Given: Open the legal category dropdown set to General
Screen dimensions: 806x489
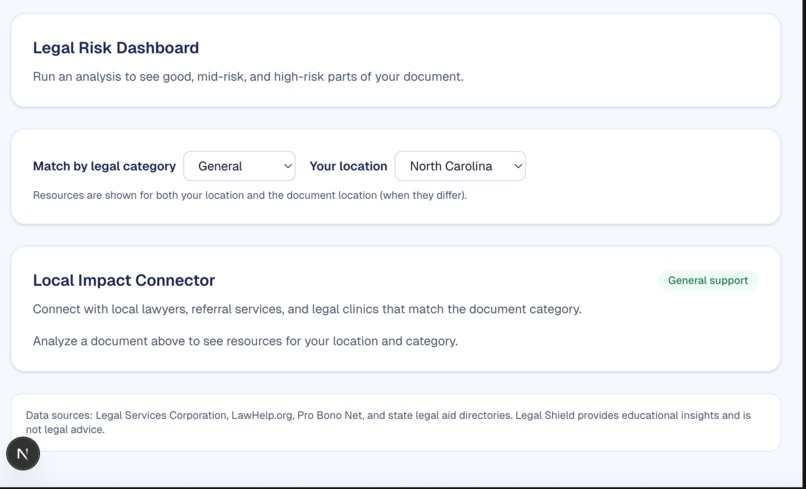Looking at the screenshot, I should (x=240, y=166).
